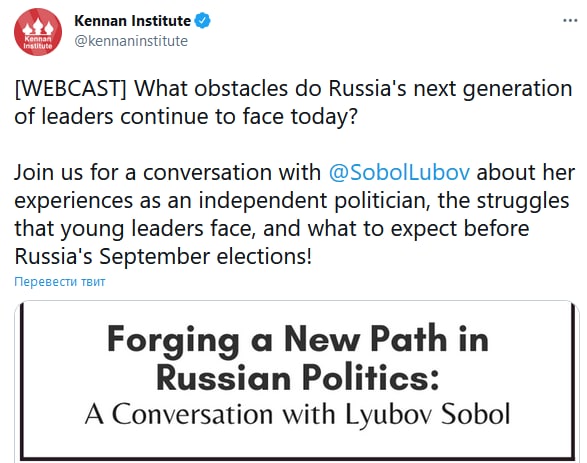Click 'Kennan Institute' text inside red logo
587x463 pixels.
click(38, 42)
